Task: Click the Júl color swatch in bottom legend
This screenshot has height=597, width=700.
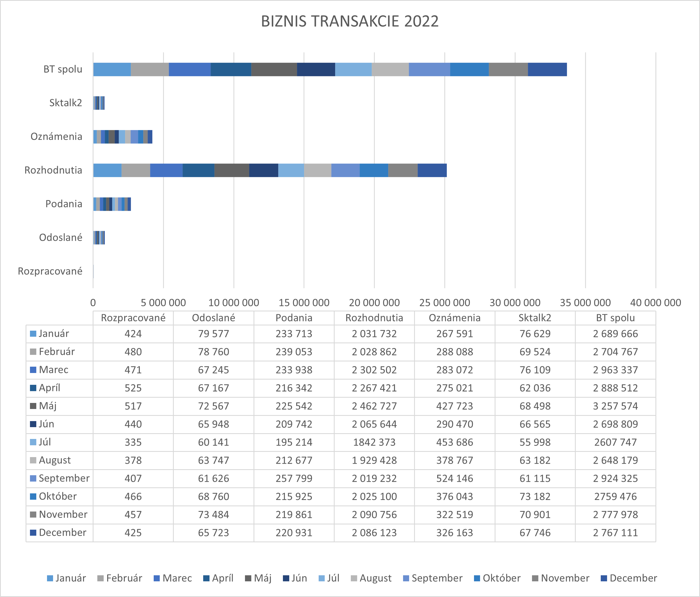Action: point(322,578)
